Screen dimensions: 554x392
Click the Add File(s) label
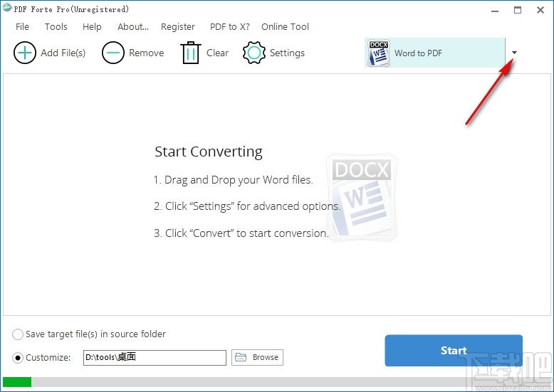63,53
